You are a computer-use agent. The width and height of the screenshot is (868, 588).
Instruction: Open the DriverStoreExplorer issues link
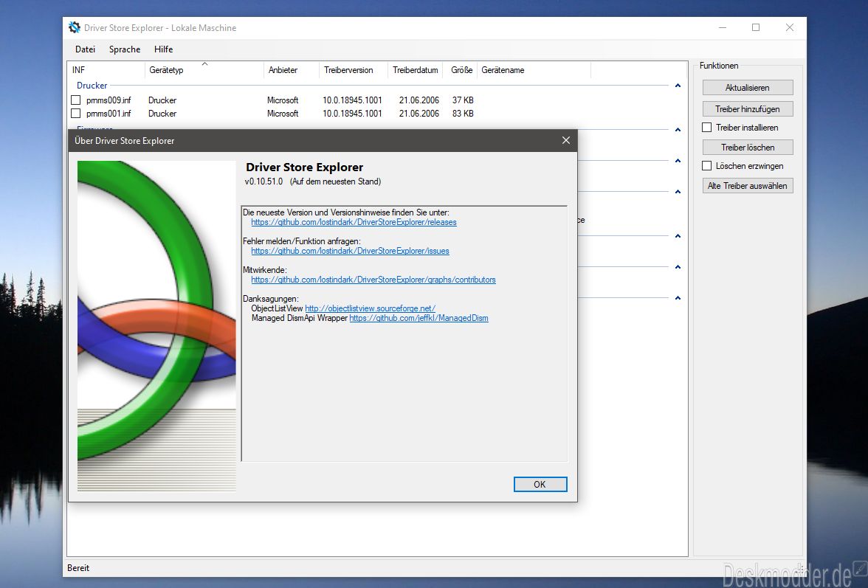(x=350, y=251)
